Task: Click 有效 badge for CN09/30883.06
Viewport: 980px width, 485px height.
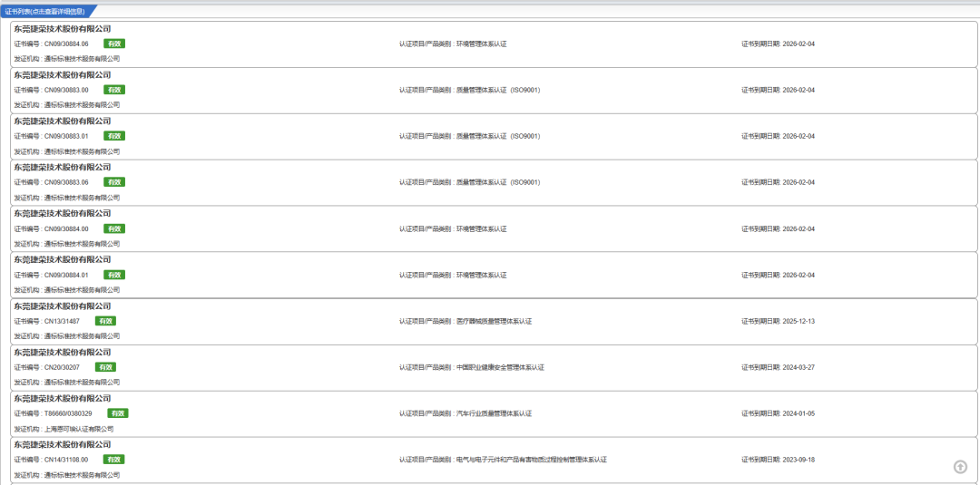Action: point(114,182)
